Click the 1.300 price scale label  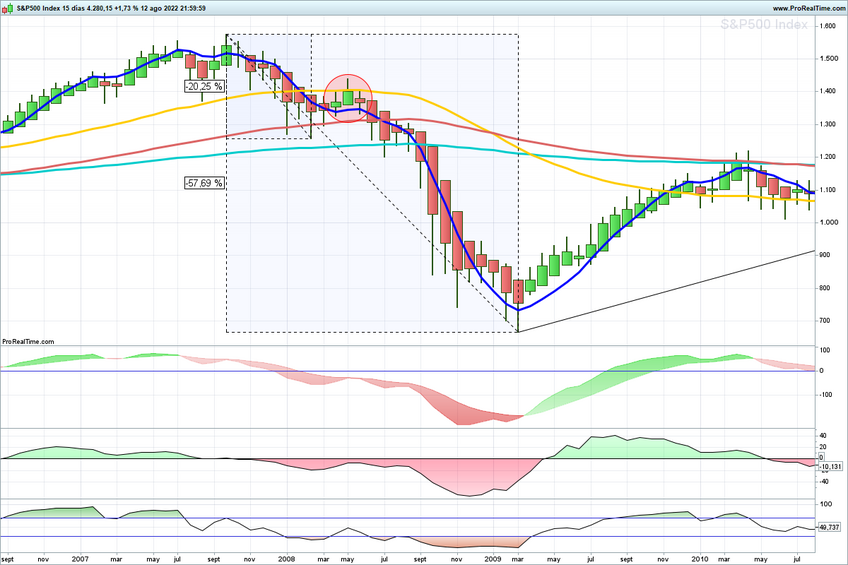point(828,124)
